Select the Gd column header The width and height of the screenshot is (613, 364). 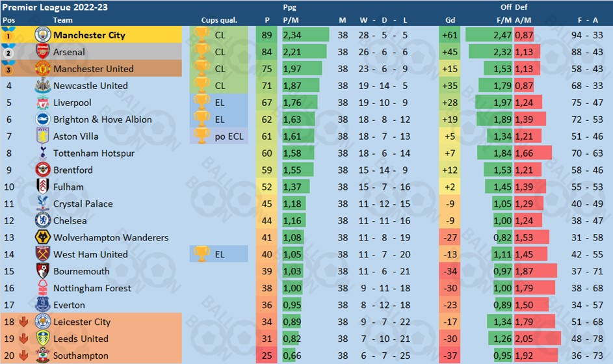click(450, 20)
